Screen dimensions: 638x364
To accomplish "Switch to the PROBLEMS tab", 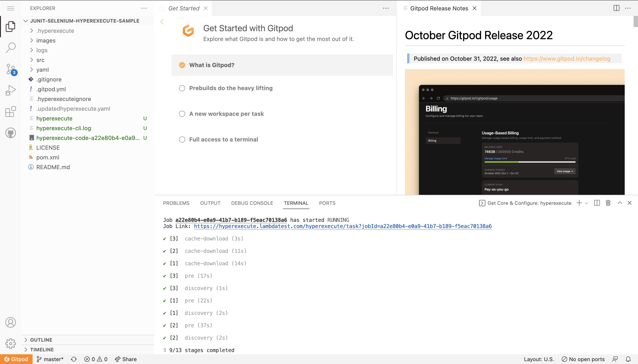I will [x=176, y=203].
